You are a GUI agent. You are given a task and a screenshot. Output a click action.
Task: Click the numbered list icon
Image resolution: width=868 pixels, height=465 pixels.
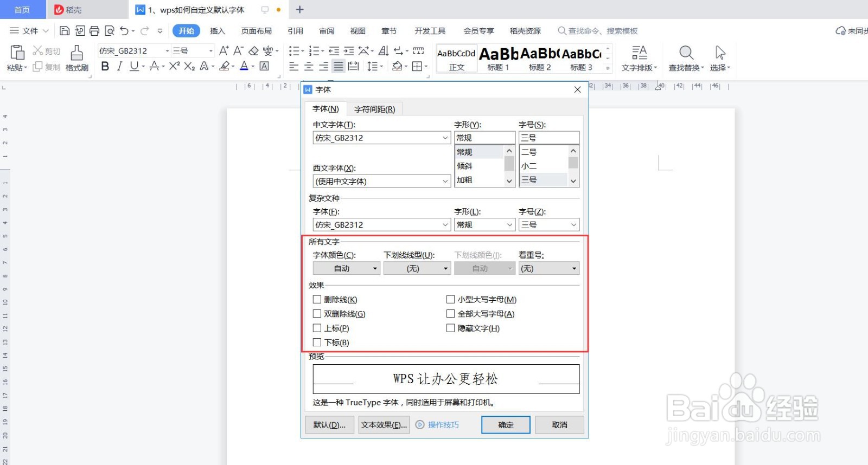point(314,51)
